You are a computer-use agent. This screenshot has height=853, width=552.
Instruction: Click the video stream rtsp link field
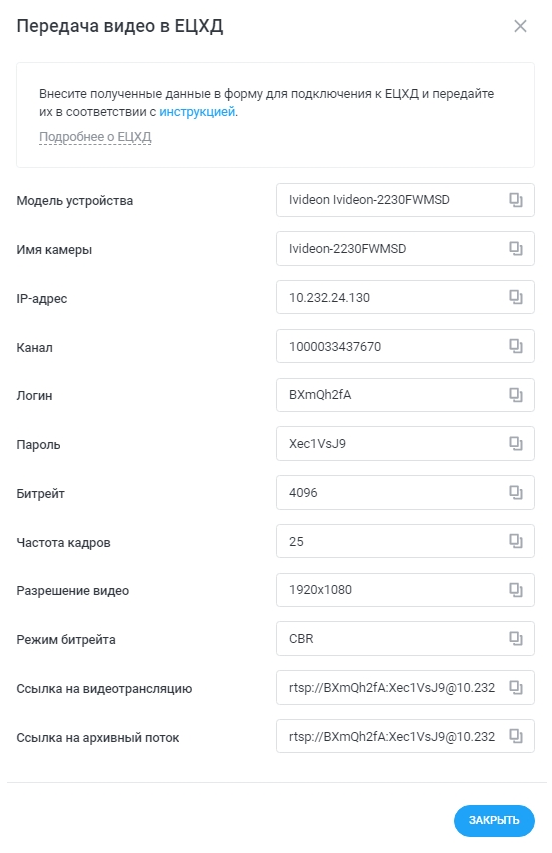point(405,688)
